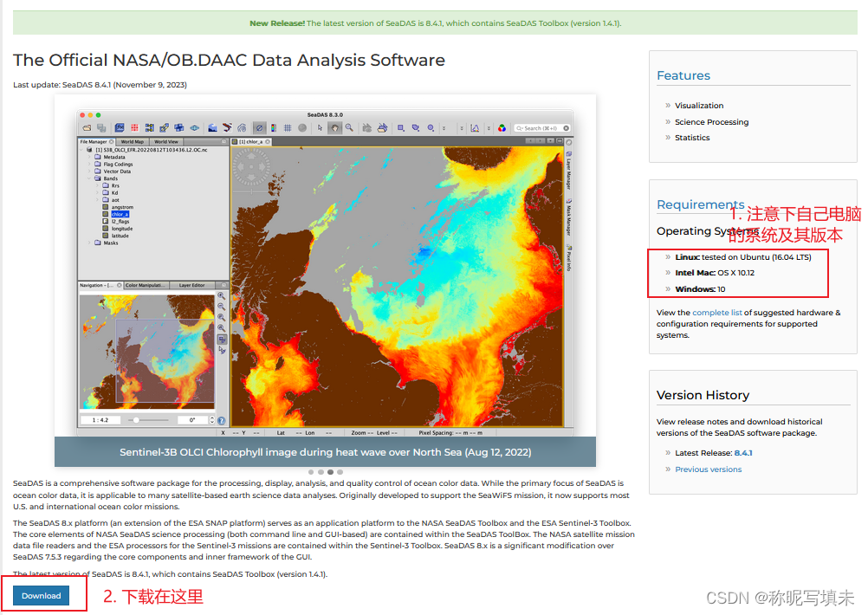
Task: Toggle the no-data overlay circle-slash icon
Action: tap(259, 128)
